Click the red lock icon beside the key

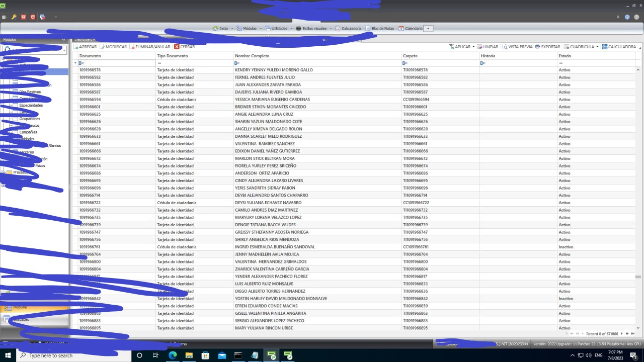tap(24, 17)
